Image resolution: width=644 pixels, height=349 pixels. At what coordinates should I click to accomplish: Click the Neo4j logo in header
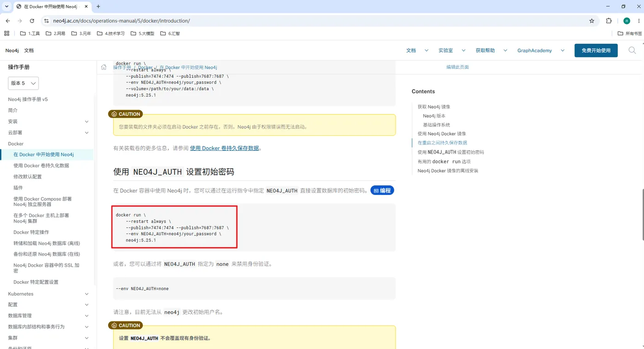click(12, 51)
